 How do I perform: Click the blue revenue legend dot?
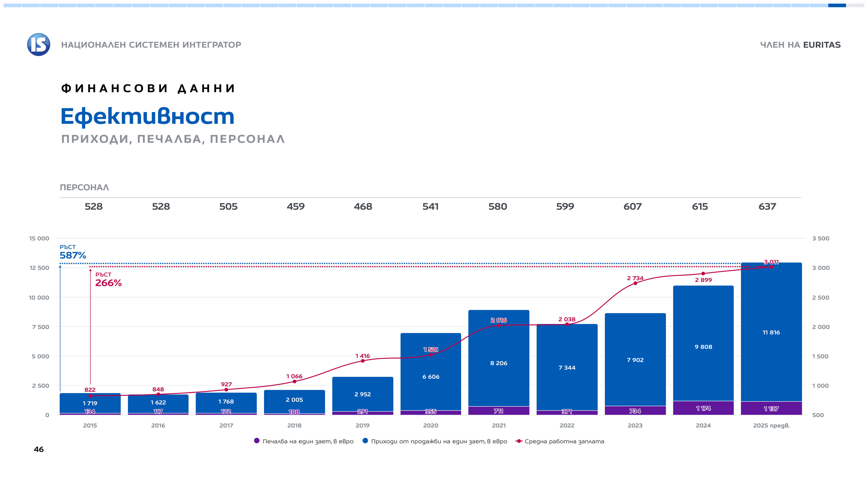pyautogui.click(x=365, y=441)
